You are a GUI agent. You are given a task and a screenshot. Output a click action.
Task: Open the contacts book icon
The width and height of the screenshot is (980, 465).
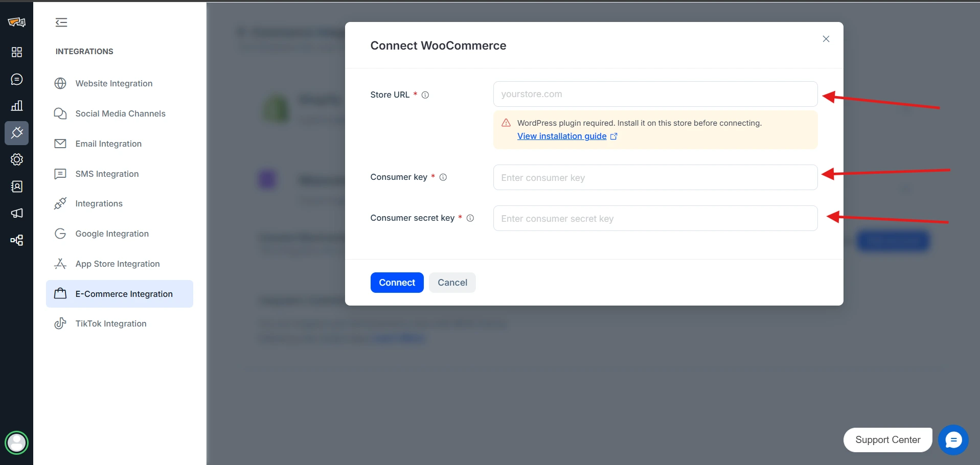click(17, 187)
